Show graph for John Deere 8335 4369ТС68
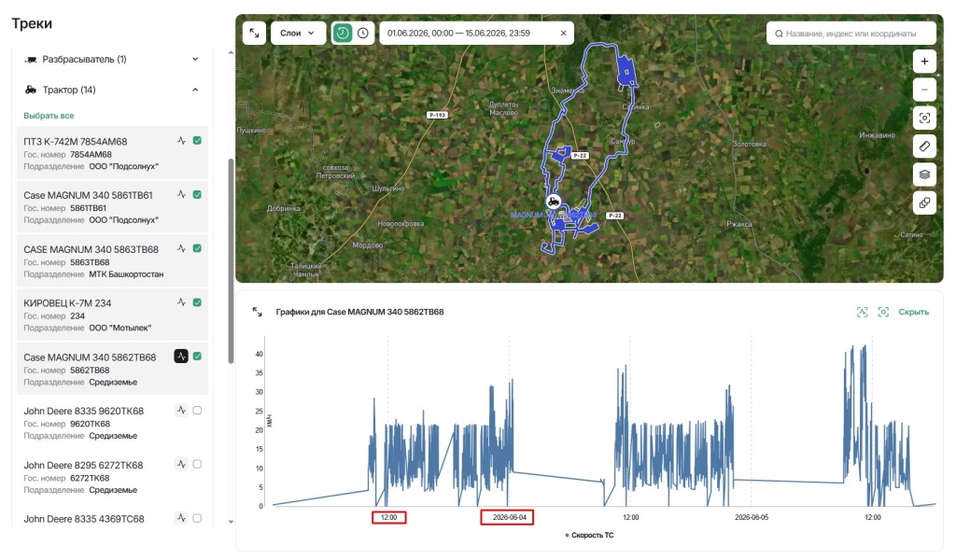The image size is (956, 560). click(181, 518)
